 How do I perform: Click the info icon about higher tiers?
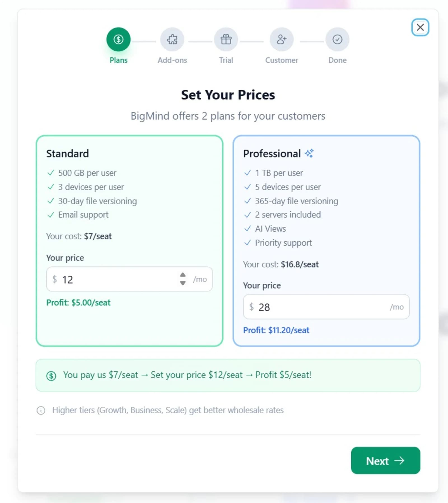click(41, 410)
